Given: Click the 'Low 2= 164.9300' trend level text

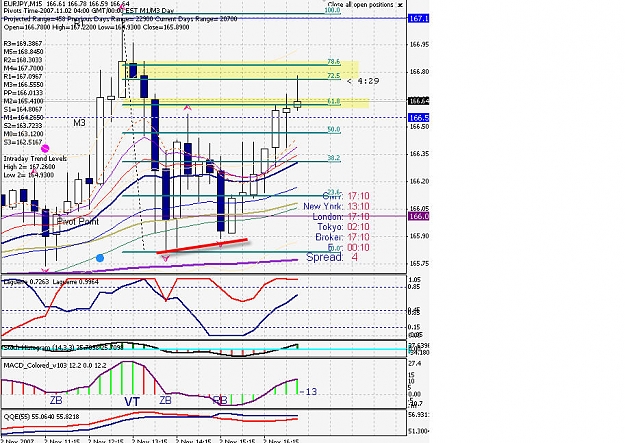Looking at the screenshot, I should (29, 175).
